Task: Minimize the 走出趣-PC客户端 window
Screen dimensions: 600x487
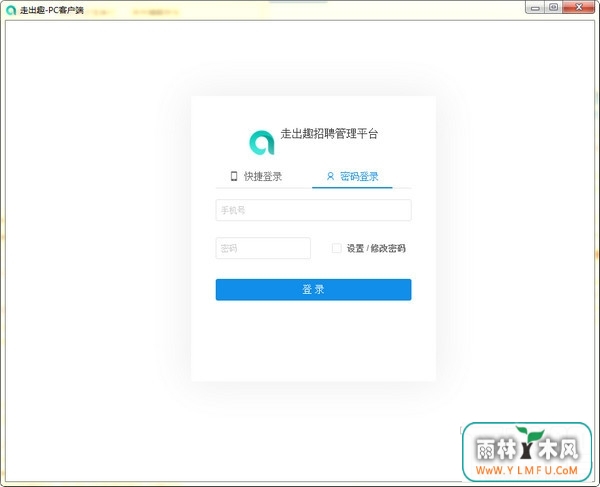Action: click(x=535, y=7)
